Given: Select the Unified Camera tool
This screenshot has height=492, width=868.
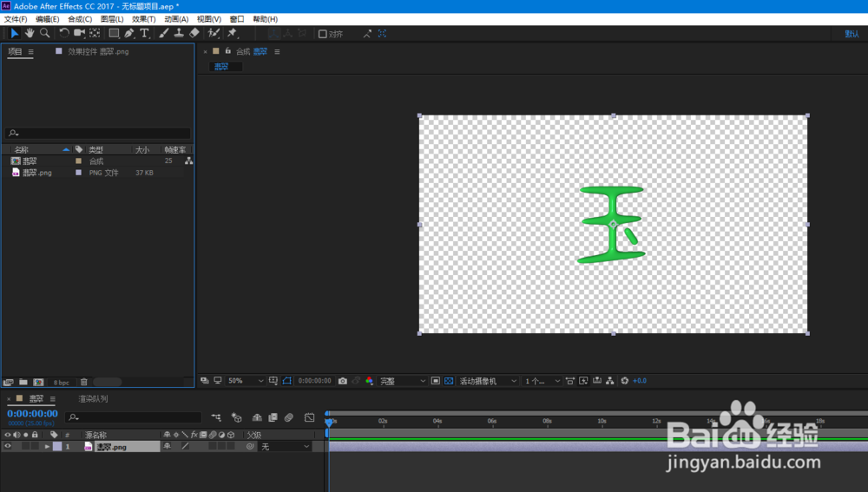Looking at the screenshot, I should pos(79,33).
